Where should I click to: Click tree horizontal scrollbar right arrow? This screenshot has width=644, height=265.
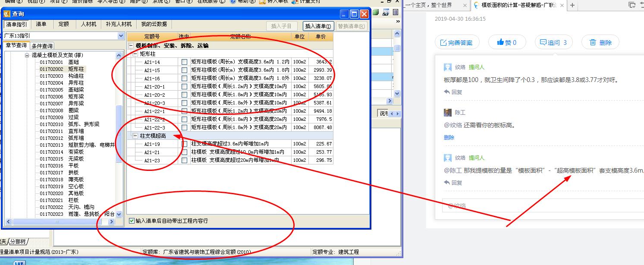(112, 222)
